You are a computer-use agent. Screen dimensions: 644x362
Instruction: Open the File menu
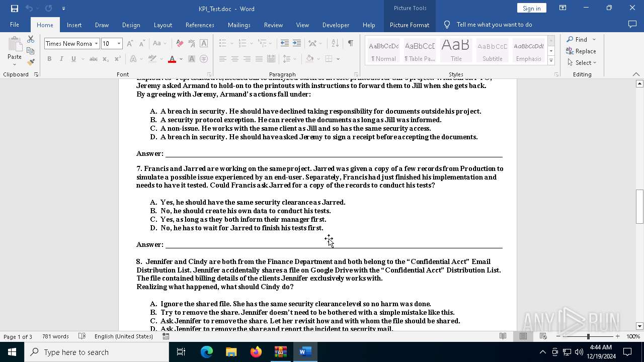[15, 25]
